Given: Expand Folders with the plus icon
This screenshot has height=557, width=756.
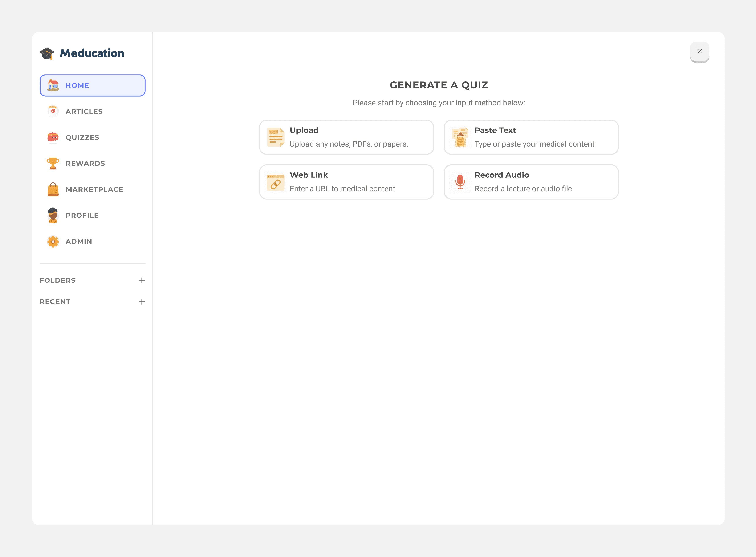Looking at the screenshot, I should point(142,281).
